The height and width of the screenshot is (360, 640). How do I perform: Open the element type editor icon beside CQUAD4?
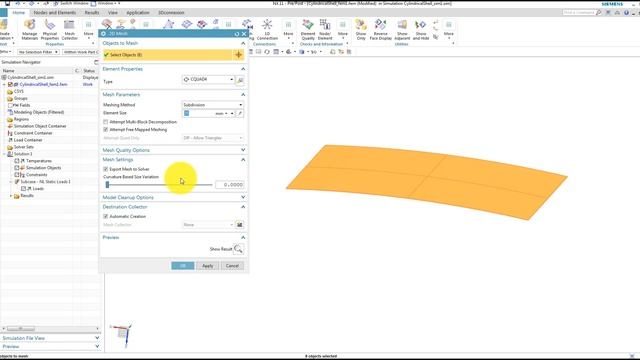tap(240, 80)
